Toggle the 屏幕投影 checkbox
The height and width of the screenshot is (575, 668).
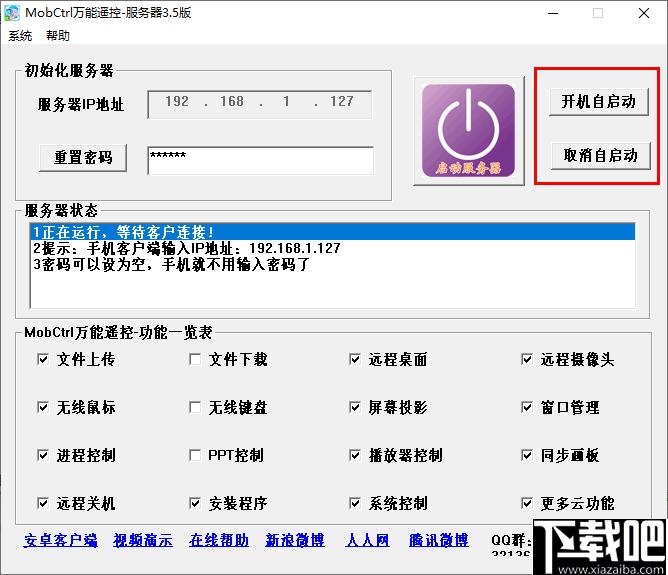(x=354, y=407)
